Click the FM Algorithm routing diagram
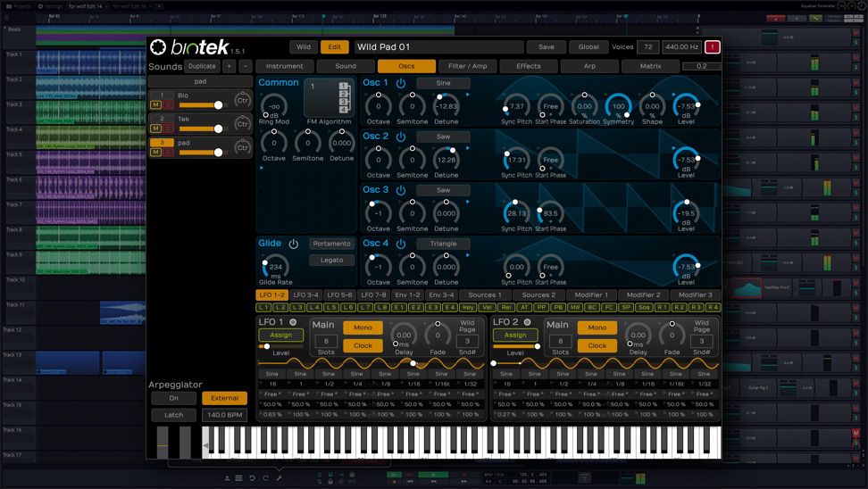The image size is (868, 489). pos(329,98)
